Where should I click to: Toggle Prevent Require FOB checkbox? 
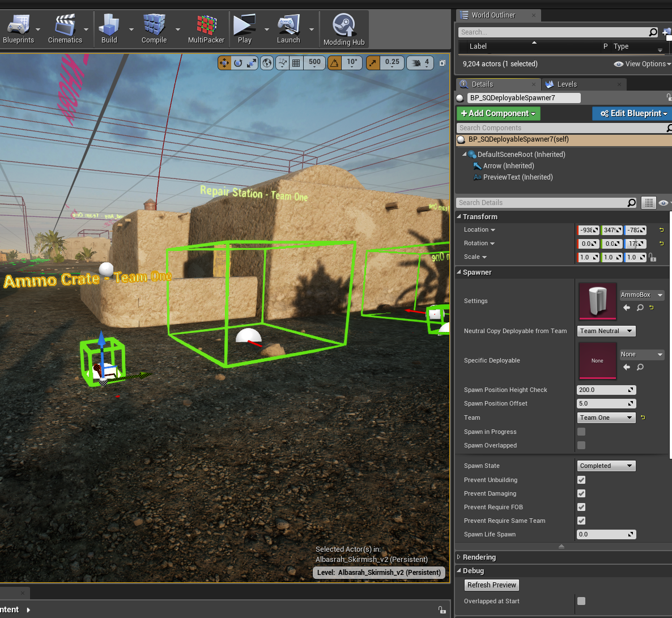[x=581, y=507]
